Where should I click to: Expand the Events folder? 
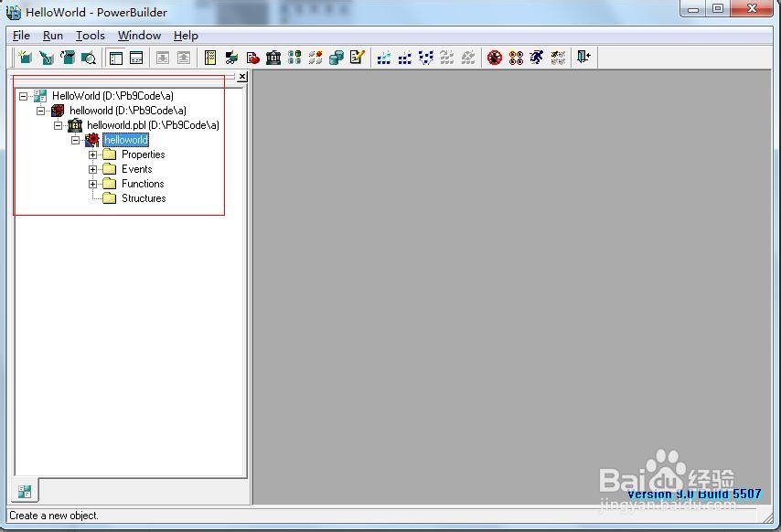[x=92, y=169]
